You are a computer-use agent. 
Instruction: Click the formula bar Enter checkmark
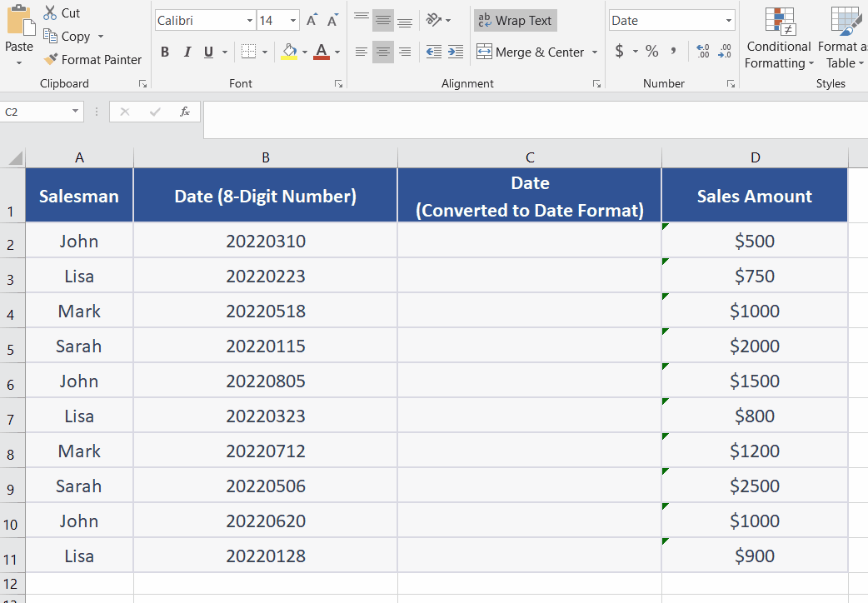[155, 112]
